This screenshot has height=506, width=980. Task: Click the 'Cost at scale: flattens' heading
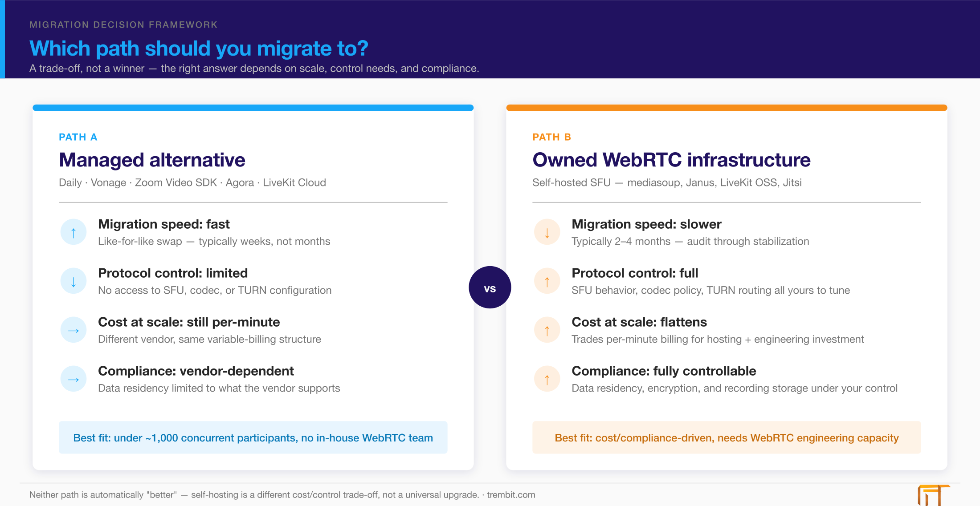pos(639,322)
